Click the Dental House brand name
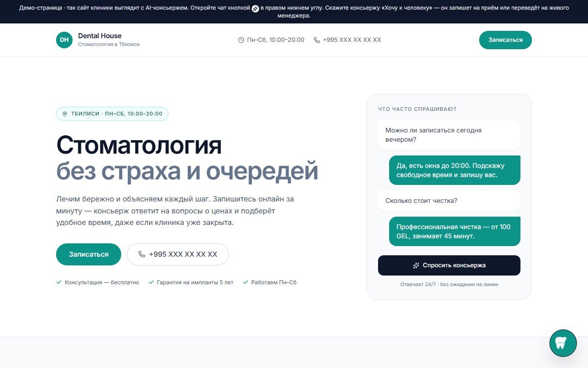Image resolution: width=588 pixels, height=368 pixels. click(100, 36)
